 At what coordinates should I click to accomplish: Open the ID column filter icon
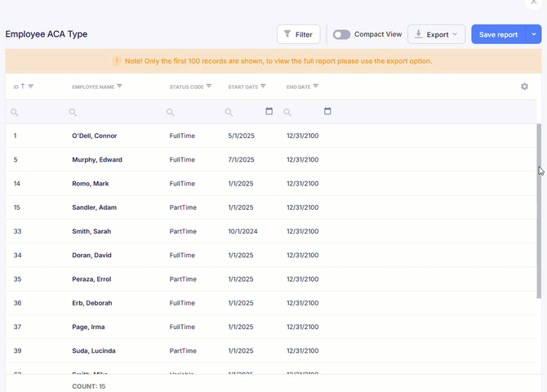tap(31, 87)
